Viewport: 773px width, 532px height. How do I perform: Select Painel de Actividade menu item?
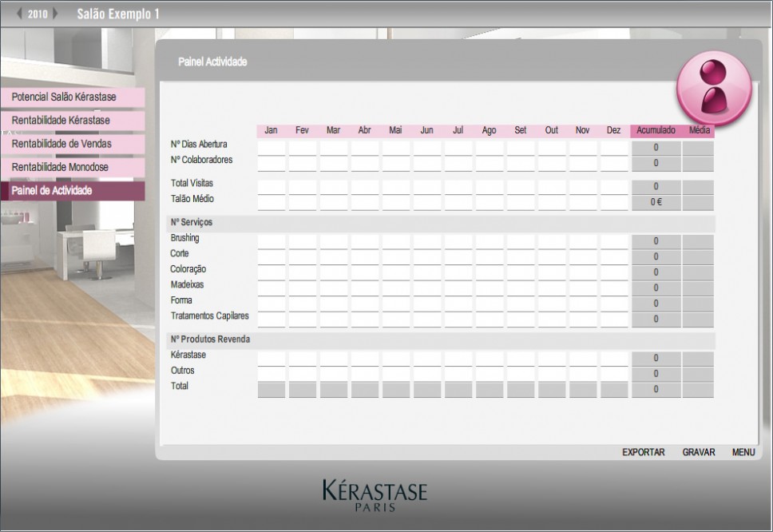73,191
